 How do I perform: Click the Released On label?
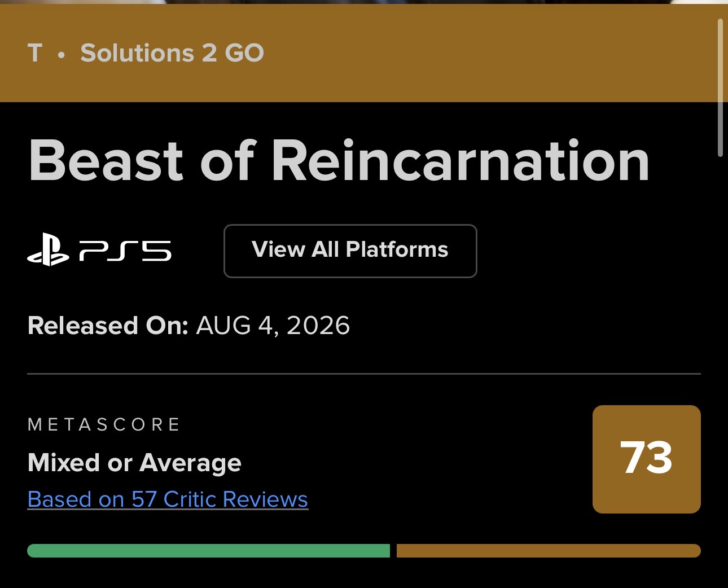click(x=108, y=326)
